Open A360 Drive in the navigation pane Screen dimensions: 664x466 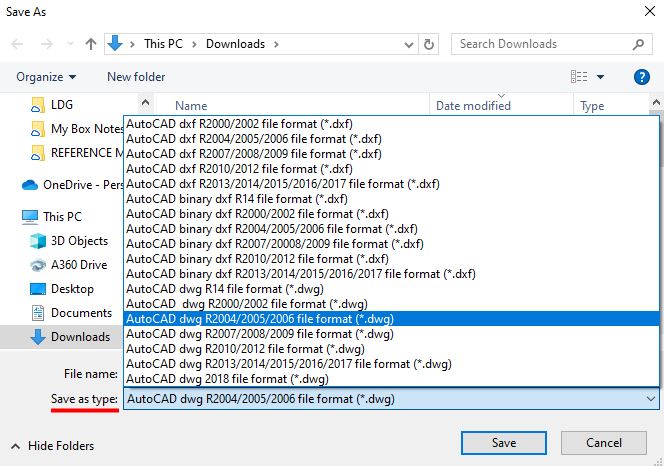click(x=69, y=265)
